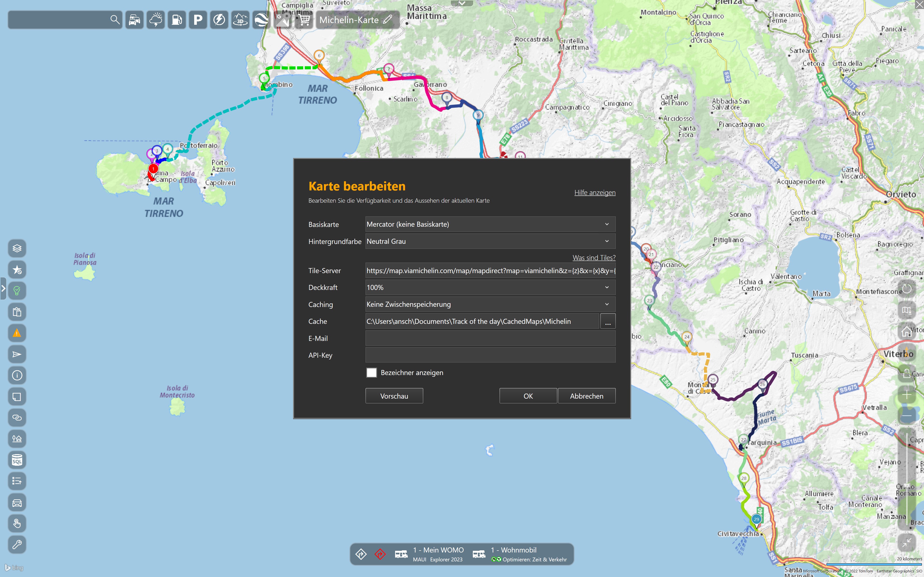Click the Was sind Tiles? link
The height and width of the screenshot is (577, 924).
click(594, 257)
